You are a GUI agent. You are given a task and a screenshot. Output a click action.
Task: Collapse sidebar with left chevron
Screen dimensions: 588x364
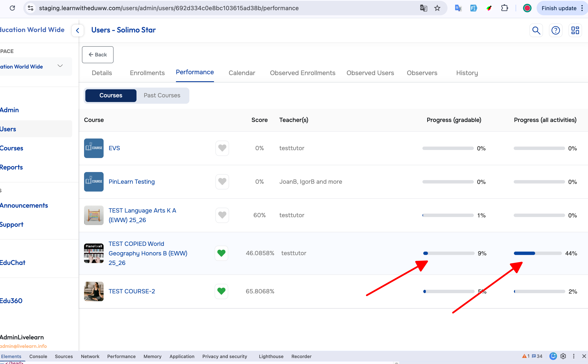pos(77,31)
